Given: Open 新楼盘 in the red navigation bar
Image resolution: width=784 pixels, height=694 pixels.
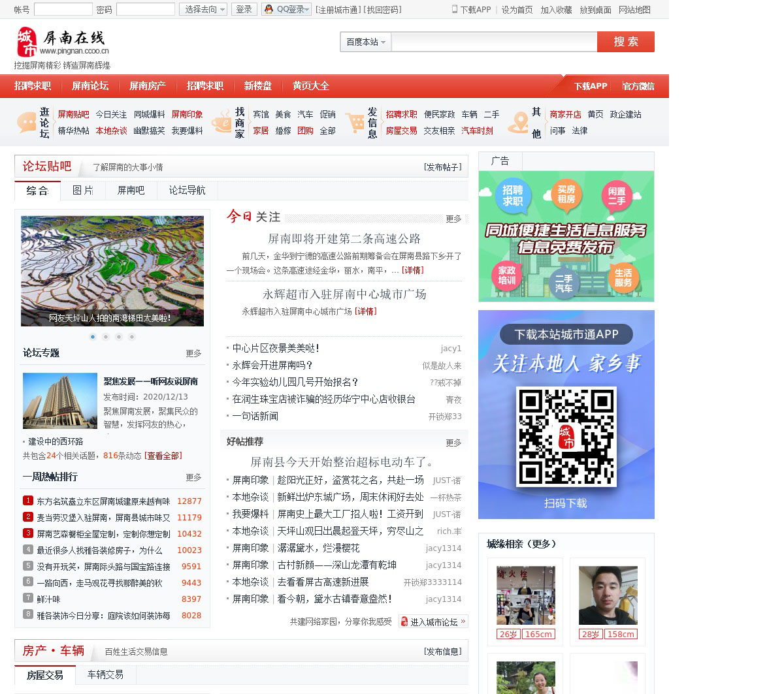Looking at the screenshot, I should coord(258,86).
